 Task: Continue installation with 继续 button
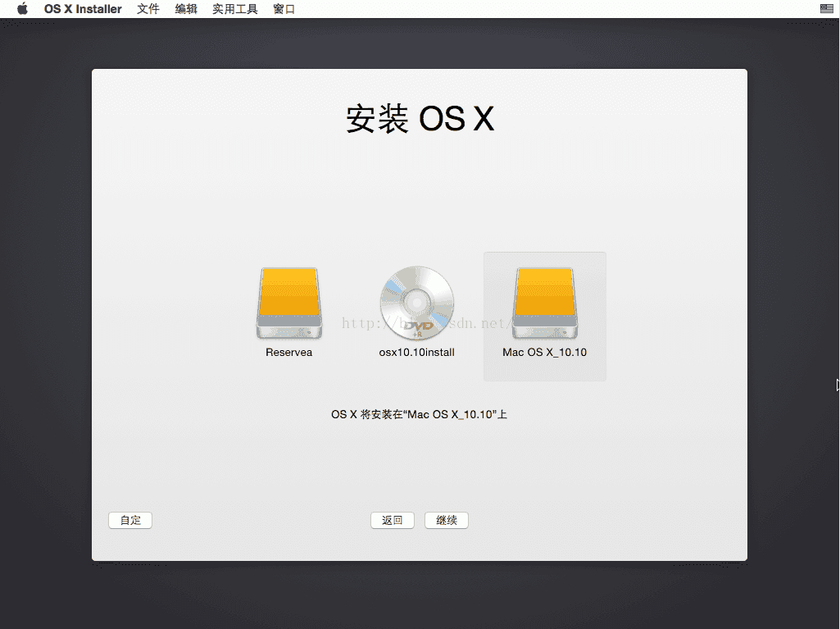(x=447, y=520)
